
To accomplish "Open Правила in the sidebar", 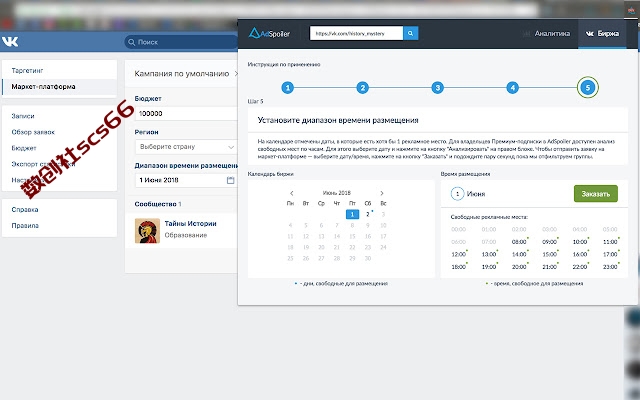I will (x=25, y=225).
